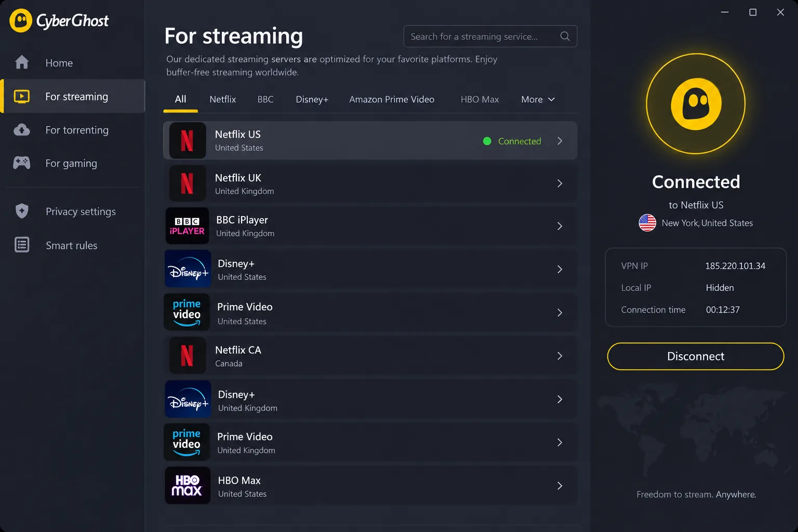Select Disney+ United Kingdom server title
The height and width of the screenshot is (532, 798).
(x=236, y=394)
